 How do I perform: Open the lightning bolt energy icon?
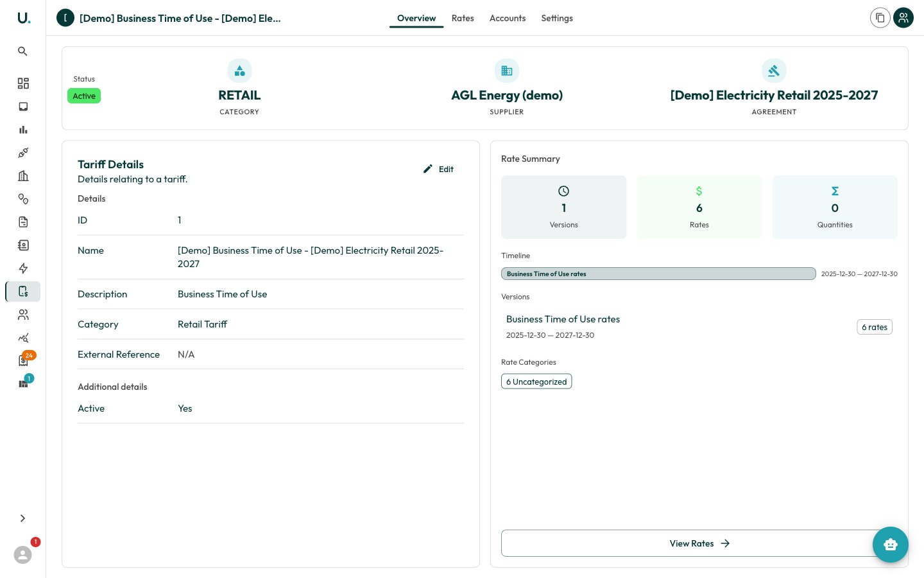tap(23, 268)
